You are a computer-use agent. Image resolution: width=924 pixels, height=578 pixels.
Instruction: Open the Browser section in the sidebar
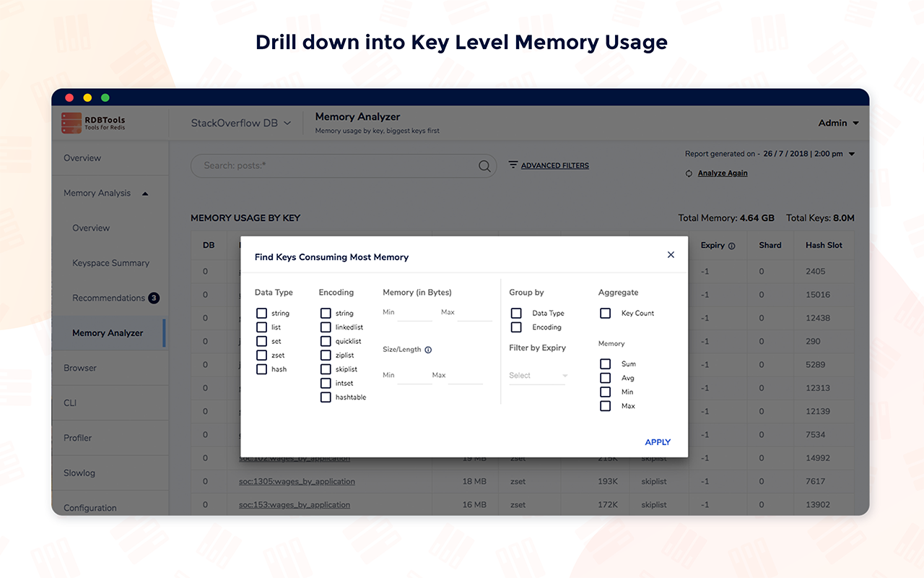pyautogui.click(x=79, y=368)
